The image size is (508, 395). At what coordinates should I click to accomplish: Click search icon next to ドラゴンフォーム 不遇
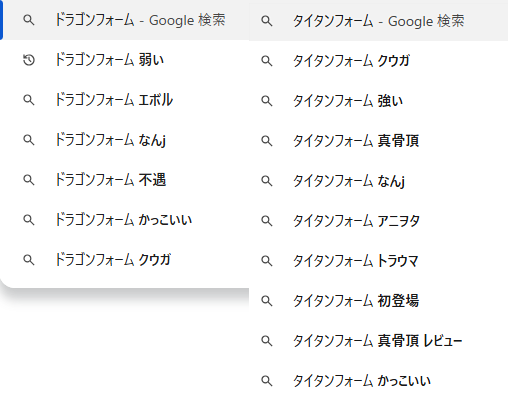(x=29, y=180)
